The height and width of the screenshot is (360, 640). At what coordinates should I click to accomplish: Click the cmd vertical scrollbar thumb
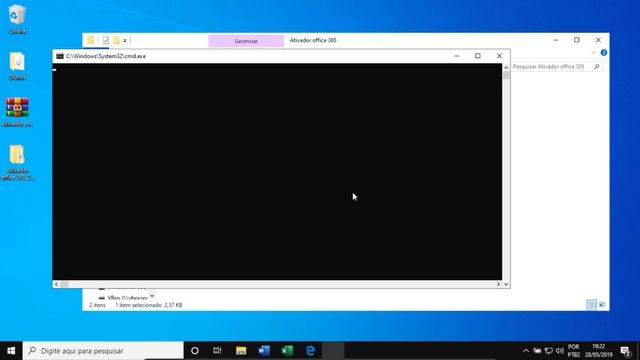(x=506, y=76)
